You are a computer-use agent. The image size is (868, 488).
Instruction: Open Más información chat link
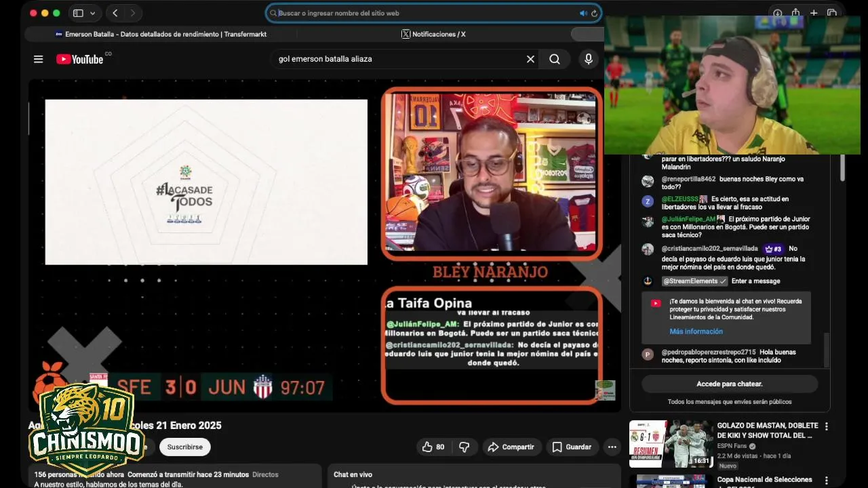click(696, 331)
